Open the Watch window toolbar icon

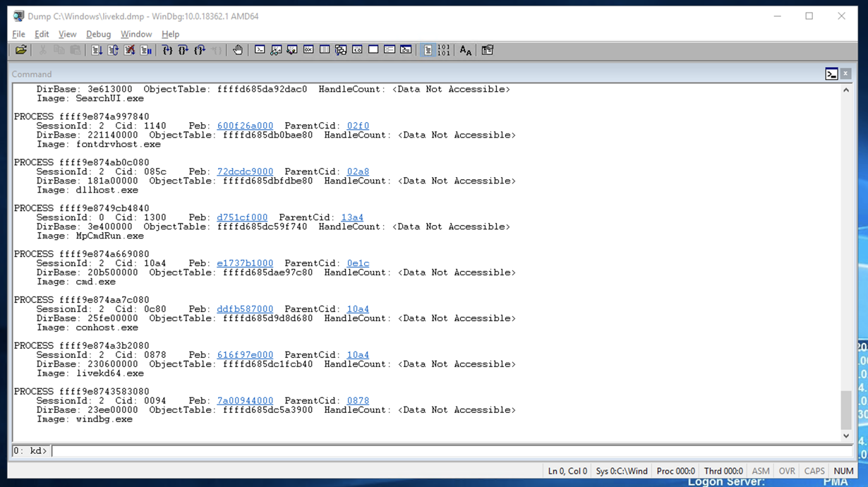click(x=276, y=50)
